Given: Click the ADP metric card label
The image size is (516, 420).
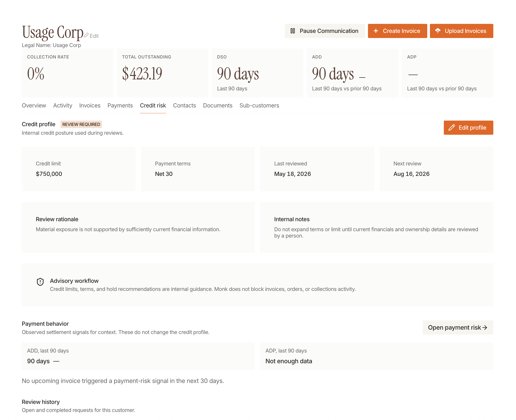Looking at the screenshot, I should pyautogui.click(x=412, y=57).
